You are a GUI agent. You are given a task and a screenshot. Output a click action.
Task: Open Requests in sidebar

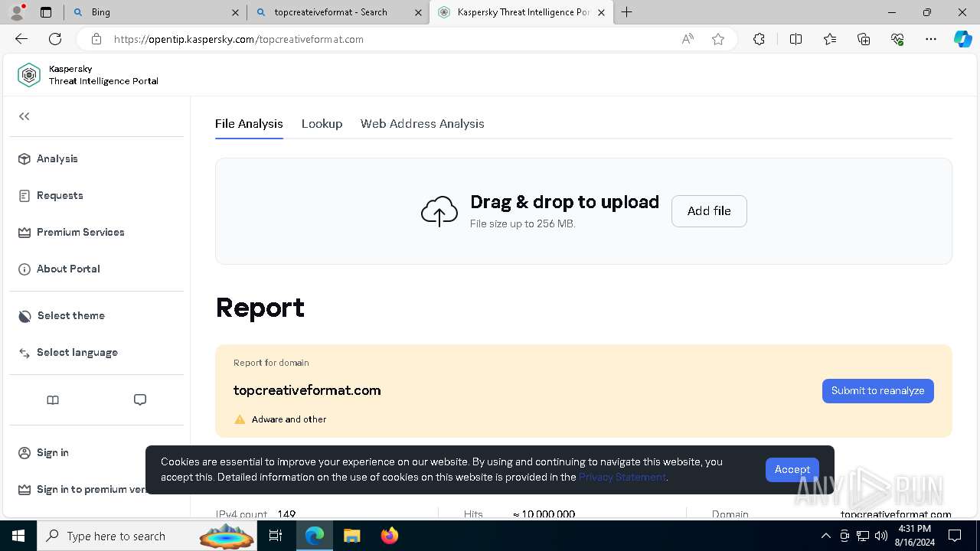click(50, 195)
